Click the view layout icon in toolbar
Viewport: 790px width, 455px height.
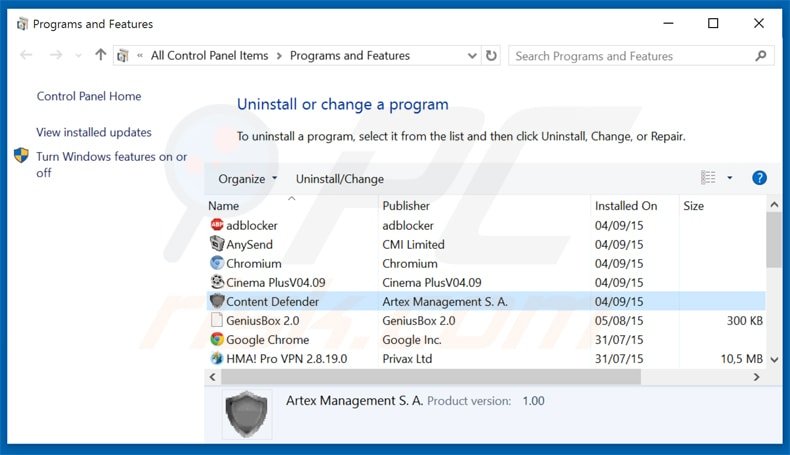click(x=708, y=178)
